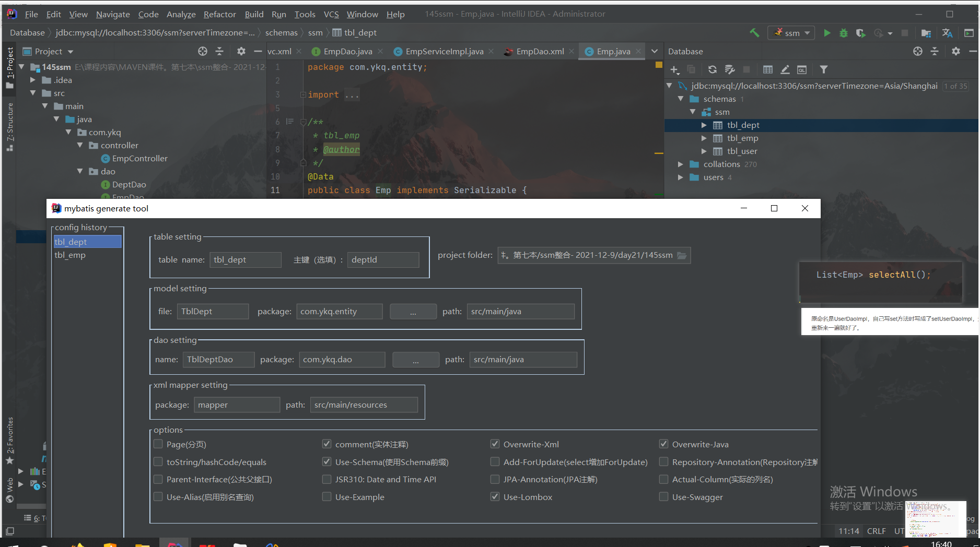Start debugging with the bug icon

point(844,33)
